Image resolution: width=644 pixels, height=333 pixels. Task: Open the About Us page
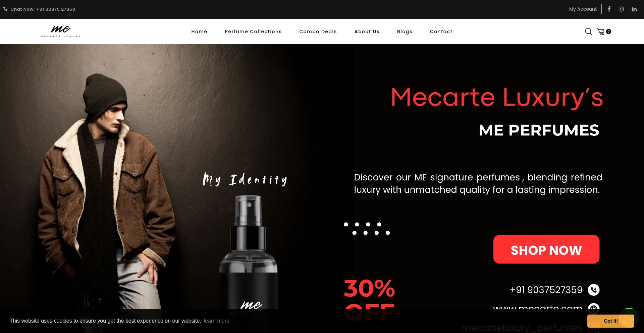[x=367, y=32]
